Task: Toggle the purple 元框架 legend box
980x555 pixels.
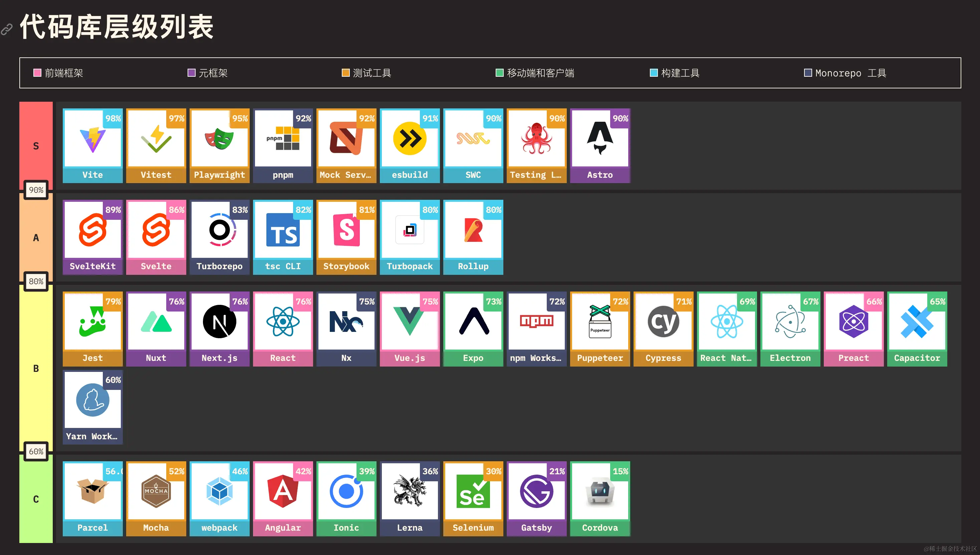Action: 192,73
